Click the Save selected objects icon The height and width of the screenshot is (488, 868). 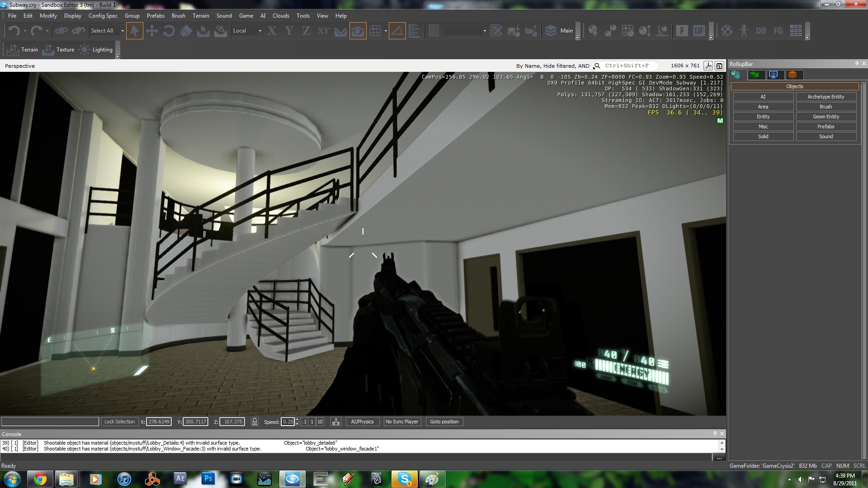click(514, 31)
